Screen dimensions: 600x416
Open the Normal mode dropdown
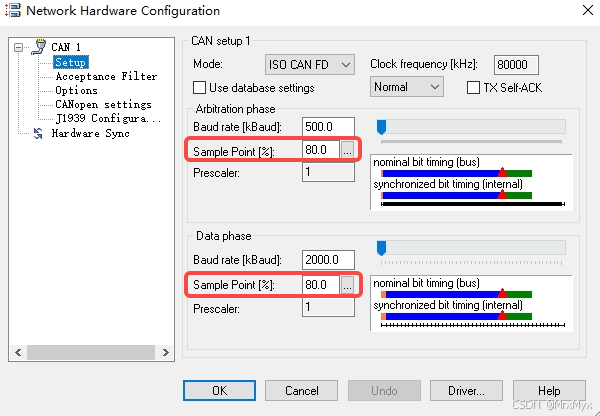[407, 87]
